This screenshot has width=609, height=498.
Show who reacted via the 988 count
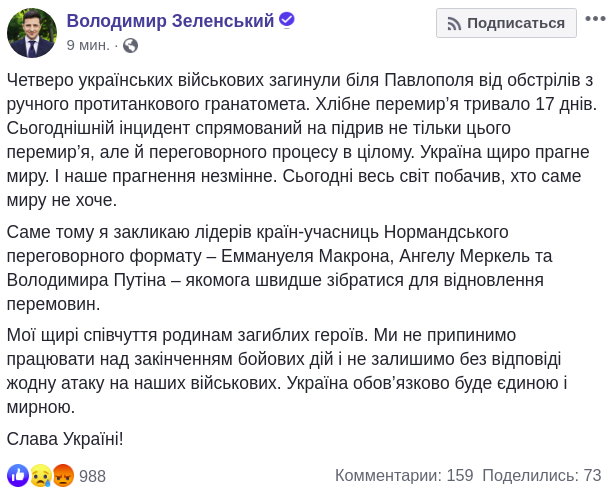click(92, 476)
